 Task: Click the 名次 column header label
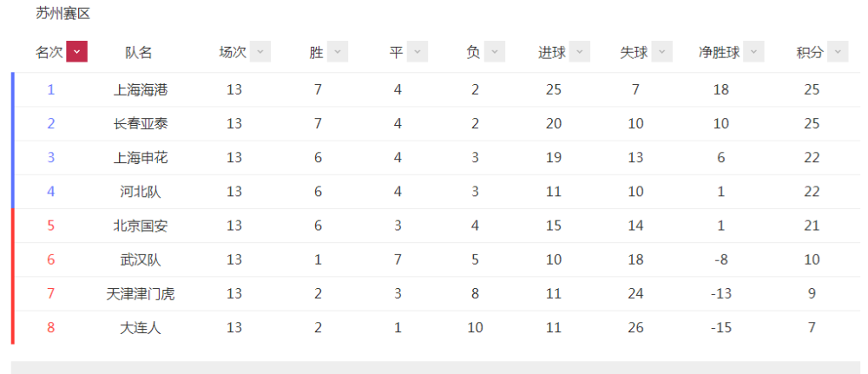pos(49,53)
